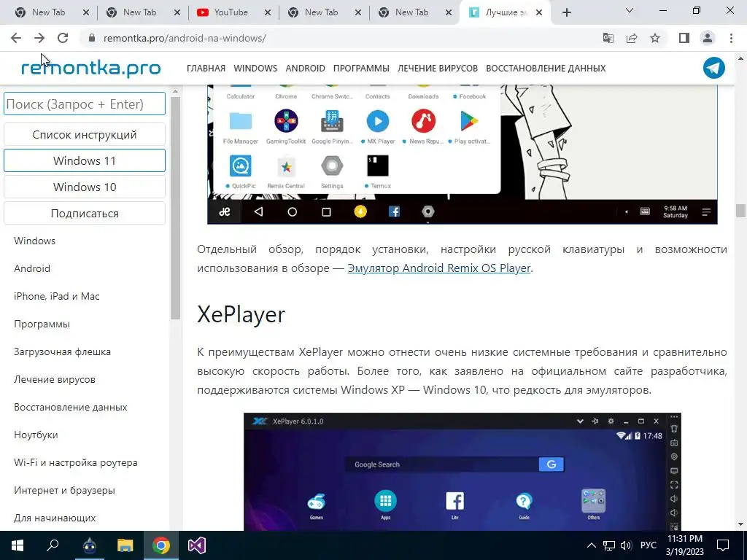The image size is (747, 560).
Task: Open the Windows Start menu
Action: click(18, 545)
